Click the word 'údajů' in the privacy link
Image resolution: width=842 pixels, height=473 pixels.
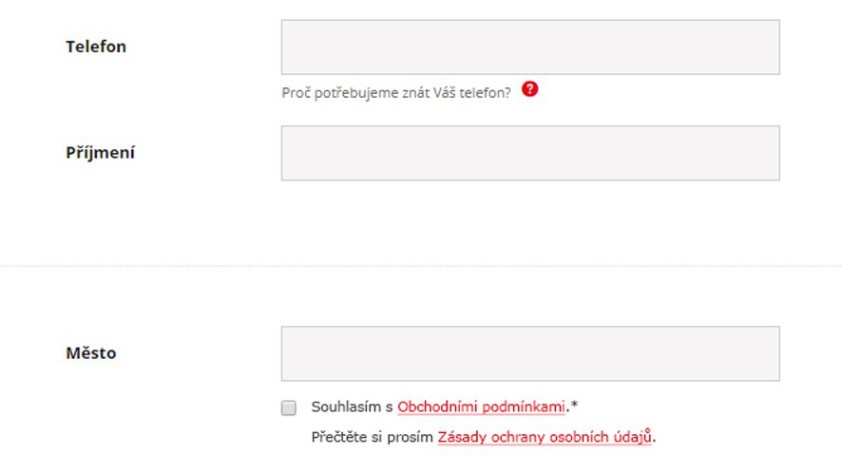(x=633, y=436)
